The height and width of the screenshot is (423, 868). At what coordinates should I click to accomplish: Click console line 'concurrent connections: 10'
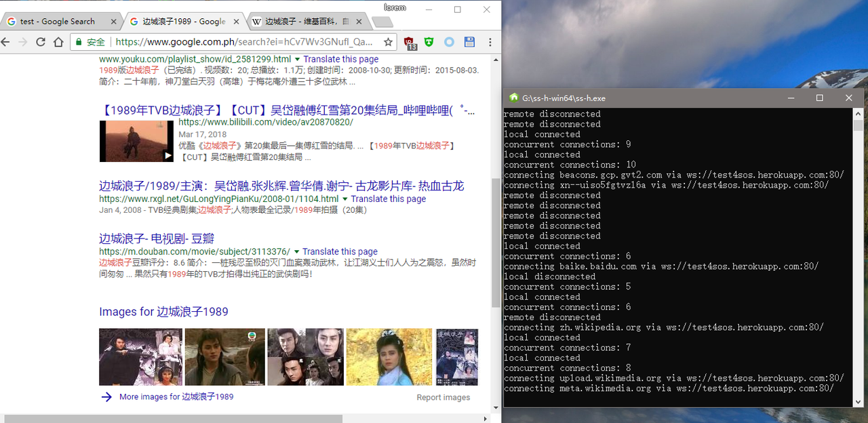pos(570,165)
